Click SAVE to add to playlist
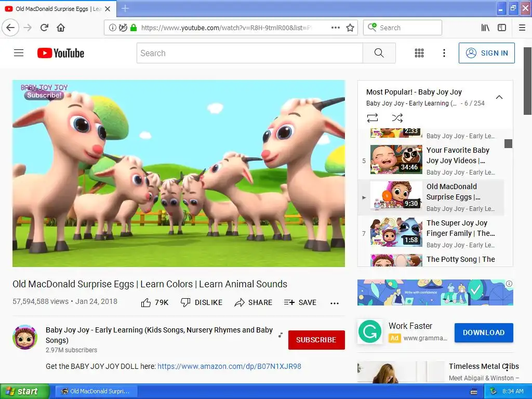Image resolution: width=532 pixels, height=399 pixels. click(300, 302)
